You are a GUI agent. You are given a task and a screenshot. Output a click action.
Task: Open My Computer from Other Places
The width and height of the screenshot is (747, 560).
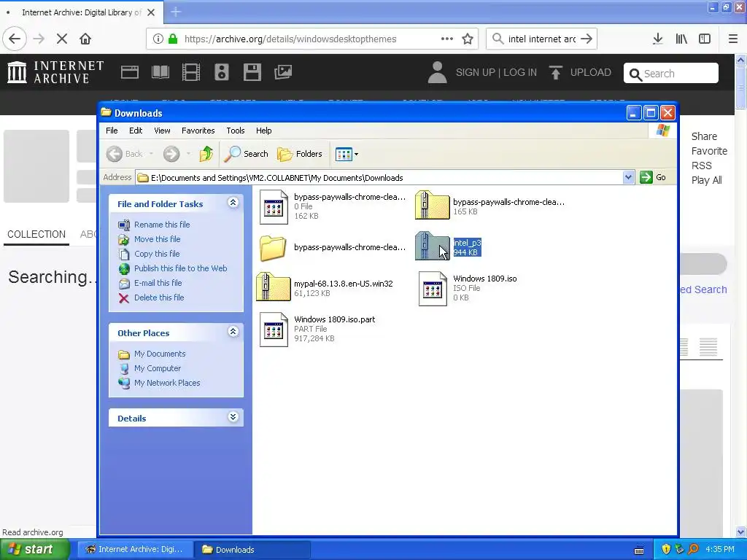click(158, 368)
